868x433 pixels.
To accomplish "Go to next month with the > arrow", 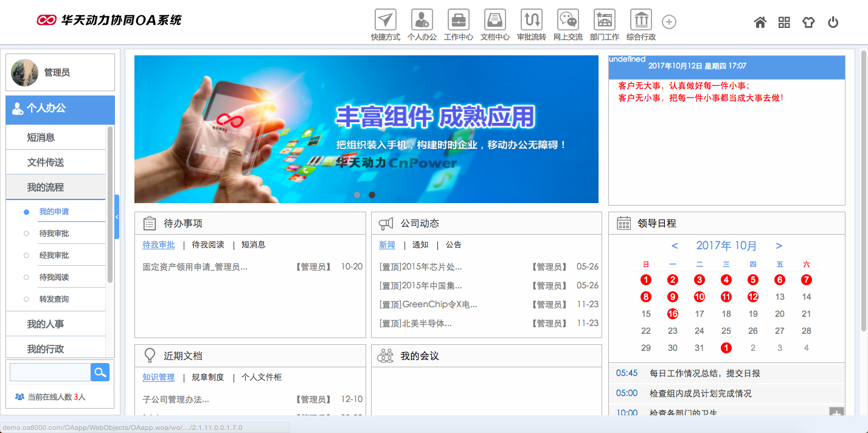I will pyautogui.click(x=779, y=246).
